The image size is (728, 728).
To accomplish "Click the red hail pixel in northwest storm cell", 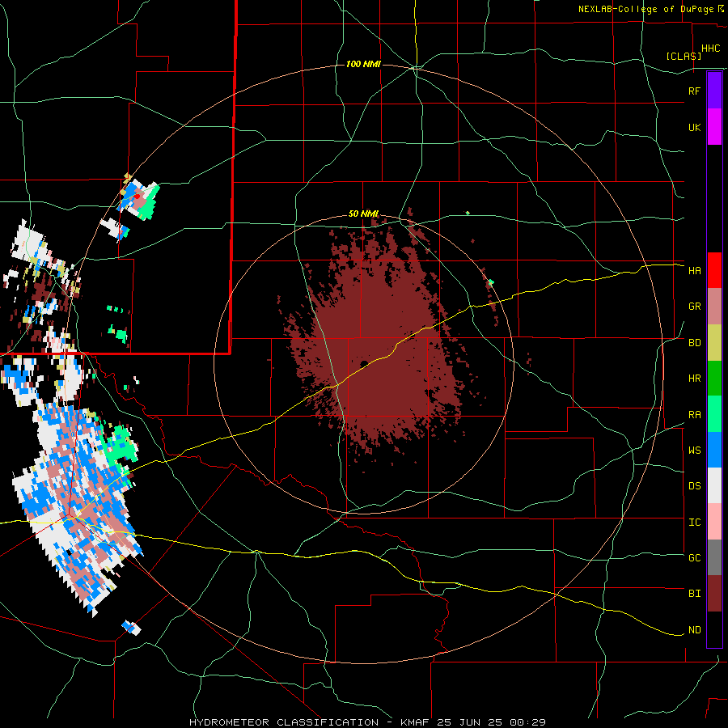I will [x=137, y=197].
